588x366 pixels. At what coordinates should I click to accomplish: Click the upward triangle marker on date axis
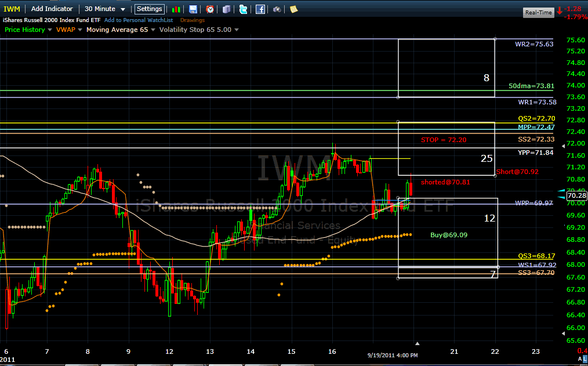click(418, 343)
